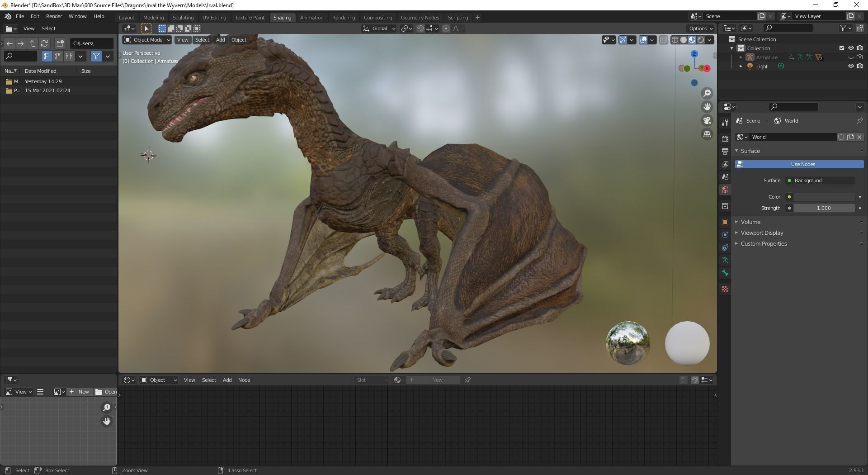Image resolution: width=868 pixels, height=475 pixels.
Task: Click New material button in node editor
Action: pyautogui.click(x=433, y=380)
